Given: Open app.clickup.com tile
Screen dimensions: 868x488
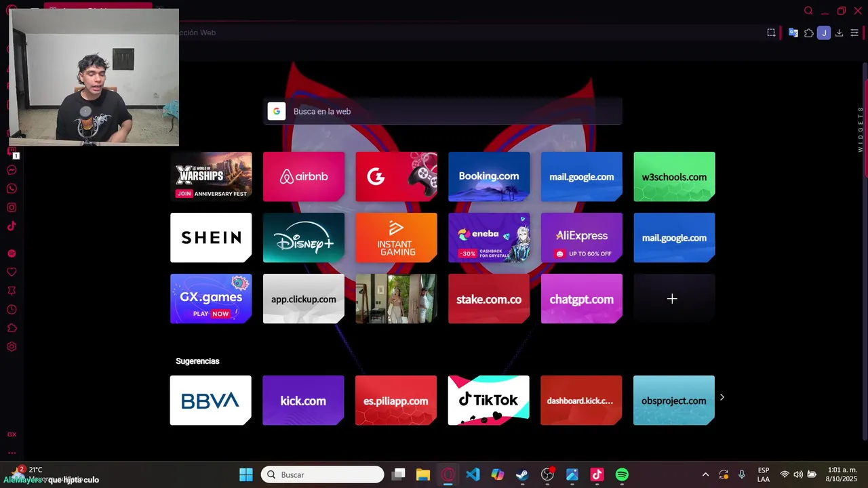Looking at the screenshot, I should coord(304,298).
